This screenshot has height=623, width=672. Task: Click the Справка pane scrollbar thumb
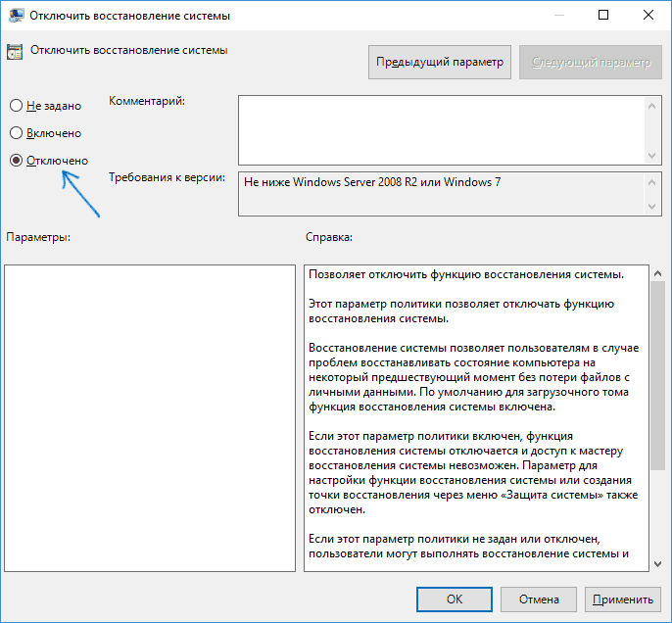658,376
